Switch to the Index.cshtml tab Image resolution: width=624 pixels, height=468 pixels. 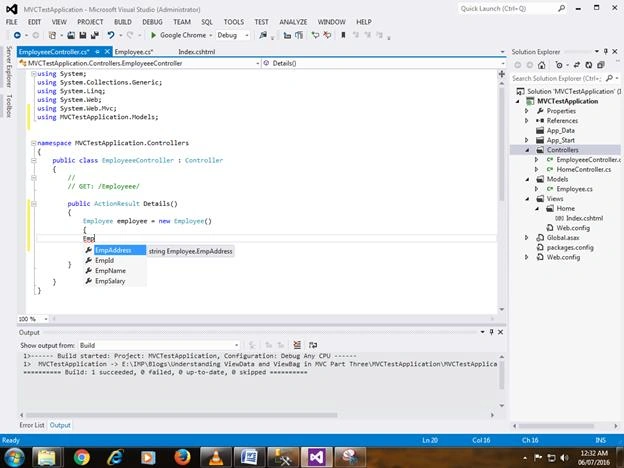coord(197,52)
